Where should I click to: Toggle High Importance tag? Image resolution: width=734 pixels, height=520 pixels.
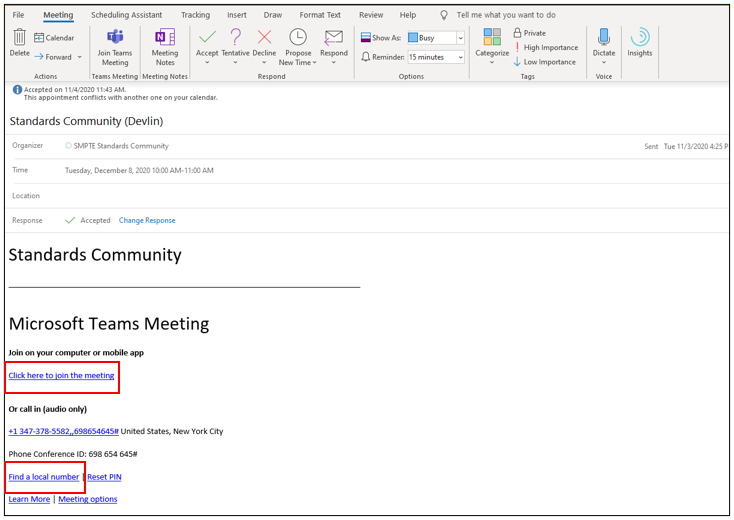coord(545,47)
